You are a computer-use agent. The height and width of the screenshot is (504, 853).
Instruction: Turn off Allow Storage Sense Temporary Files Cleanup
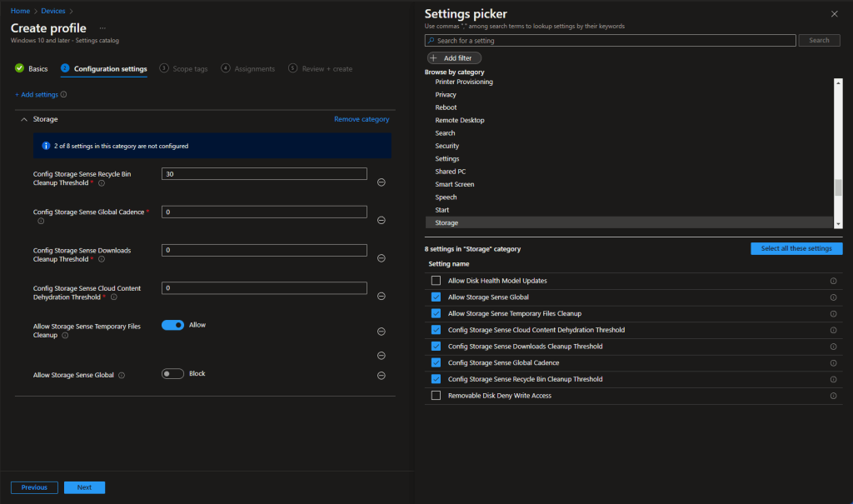(173, 325)
